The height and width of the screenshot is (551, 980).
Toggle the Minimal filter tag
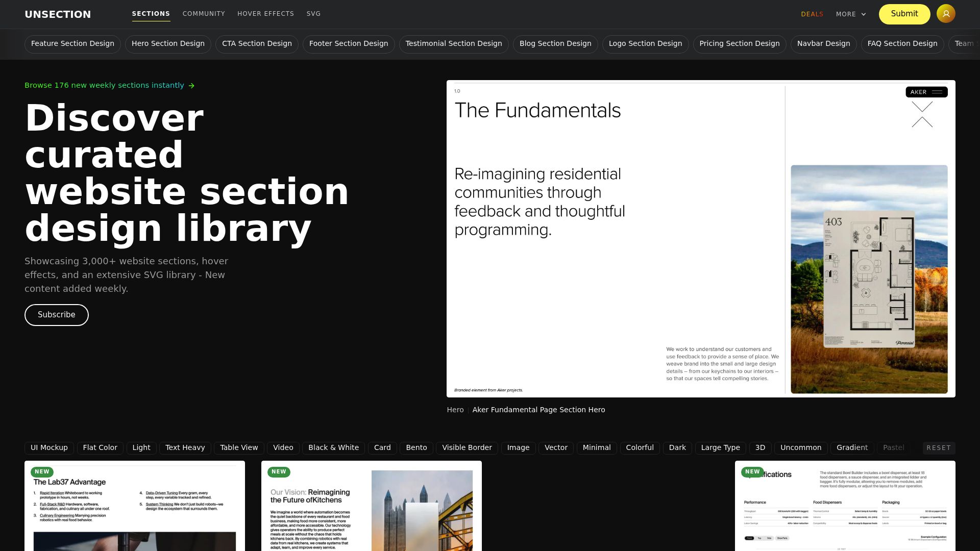coord(597,448)
